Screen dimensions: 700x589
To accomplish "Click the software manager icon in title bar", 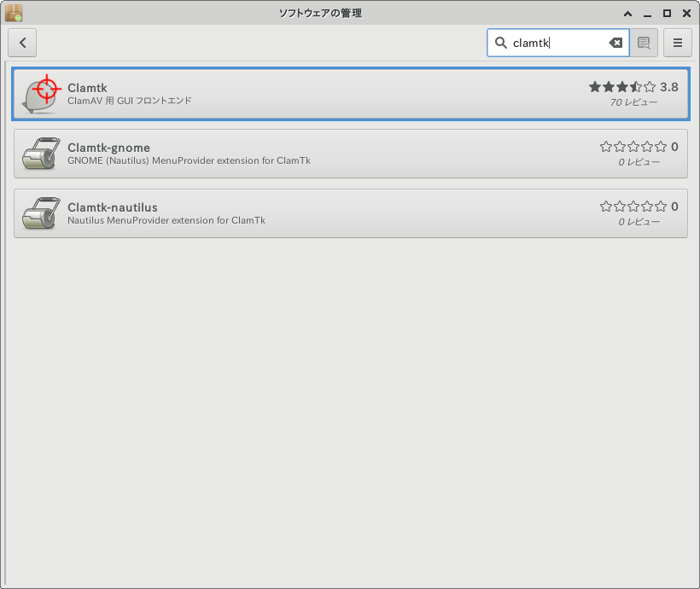I will [x=14, y=13].
